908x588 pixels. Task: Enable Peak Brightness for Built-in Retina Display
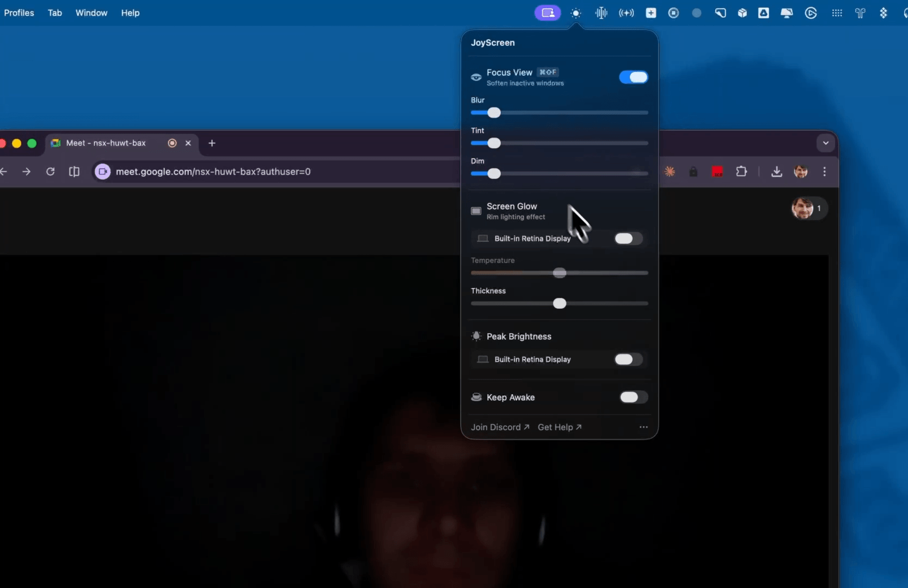click(628, 359)
